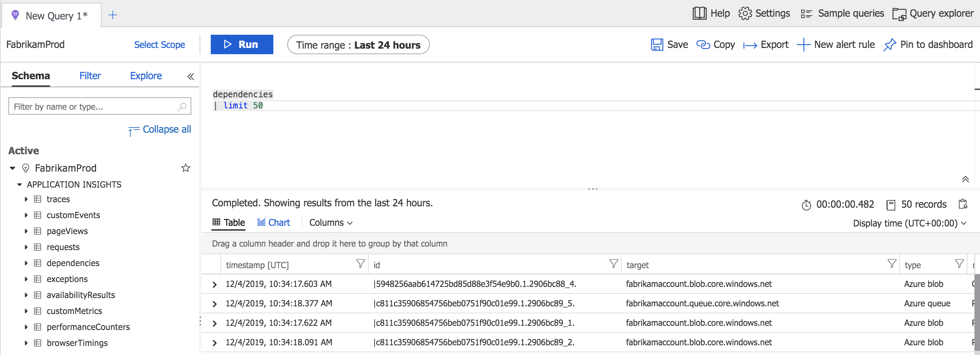
Task: Click the id ending in 2906bc88_4.
Action: click(474, 284)
